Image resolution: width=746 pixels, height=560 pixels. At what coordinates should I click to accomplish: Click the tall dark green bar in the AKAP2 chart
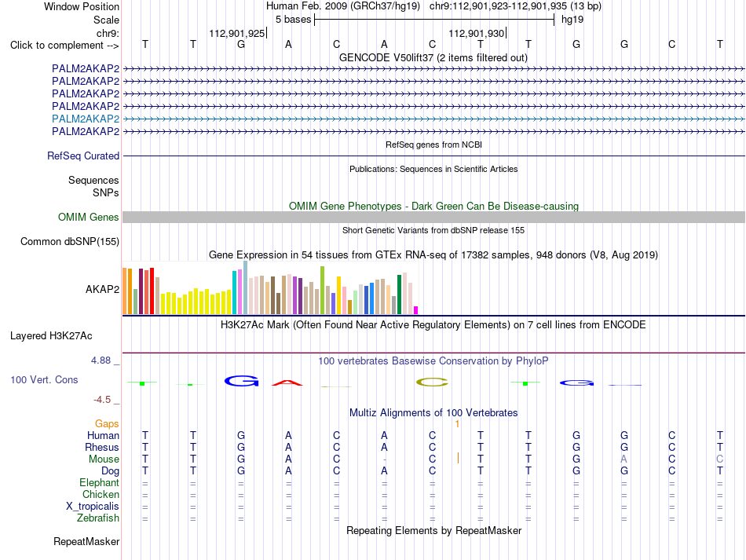click(x=399, y=295)
